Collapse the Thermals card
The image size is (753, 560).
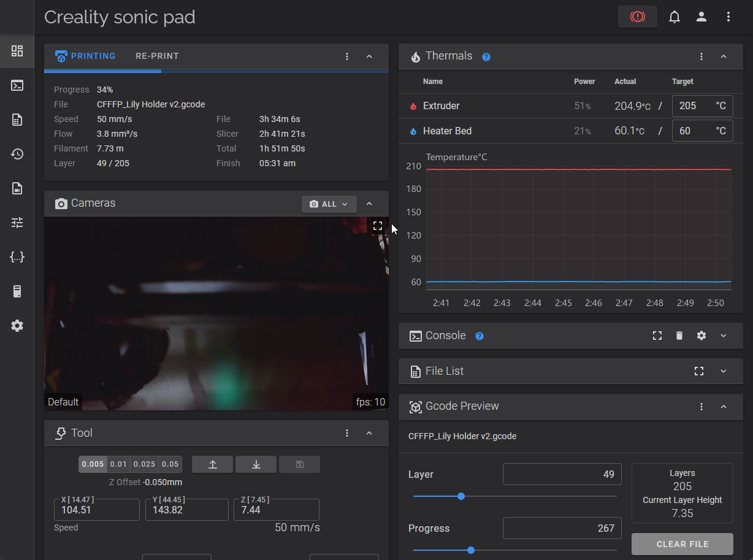click(724, 56)
